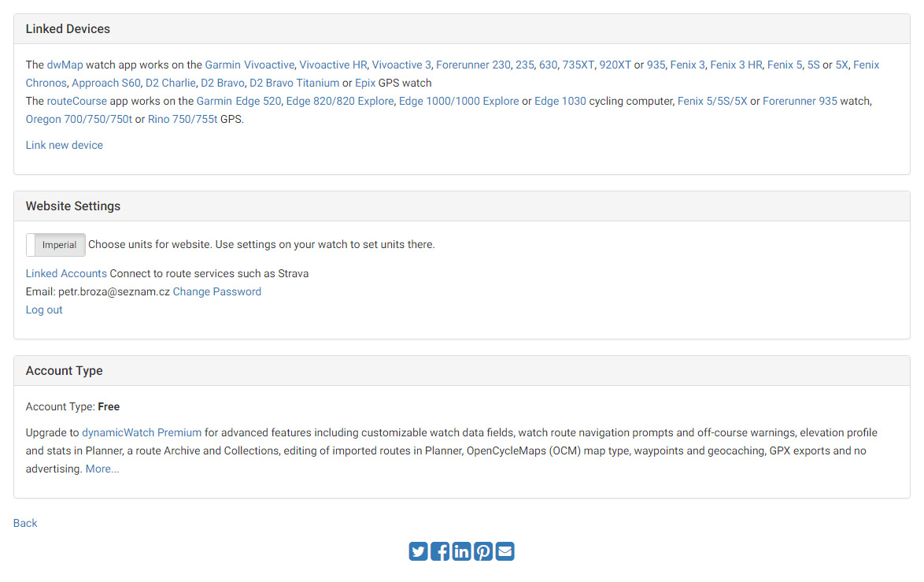Follow the D2 Charlie link
The image size is (924, 582).
tap(170, 83)
